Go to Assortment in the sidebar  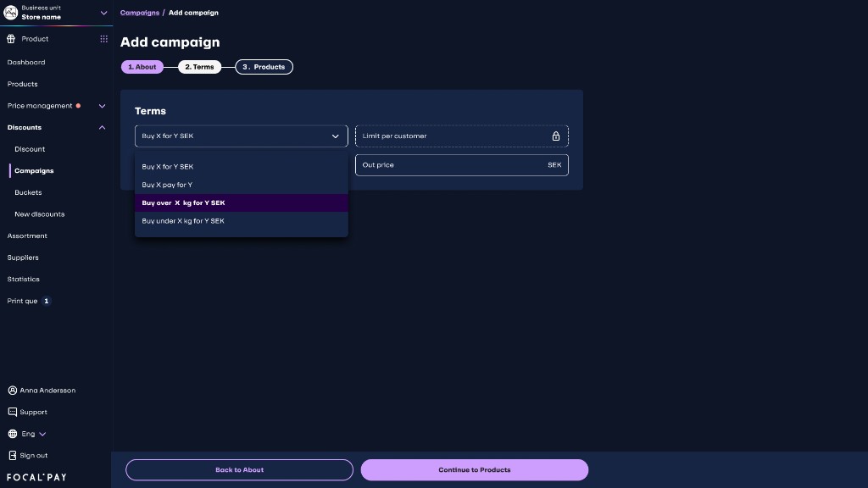pyautogui.click(x=27, y=236)
